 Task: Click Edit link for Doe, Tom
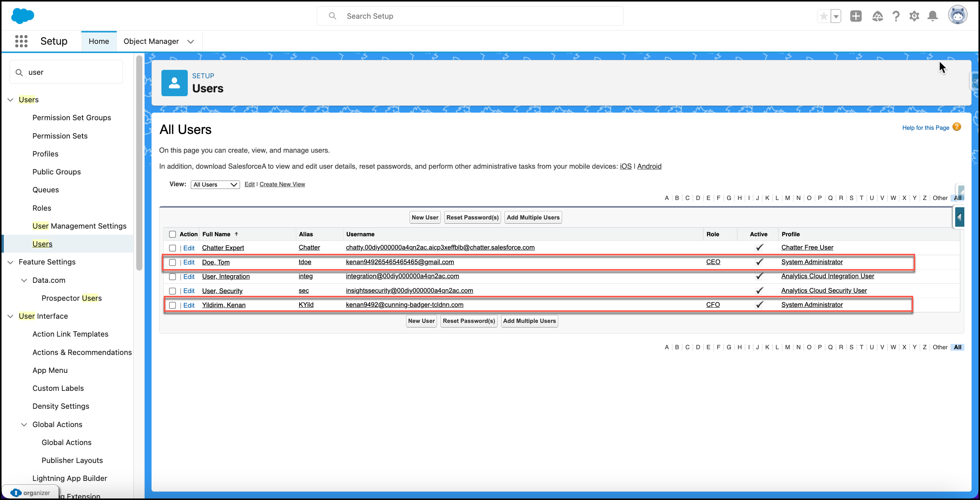[189, 262]
